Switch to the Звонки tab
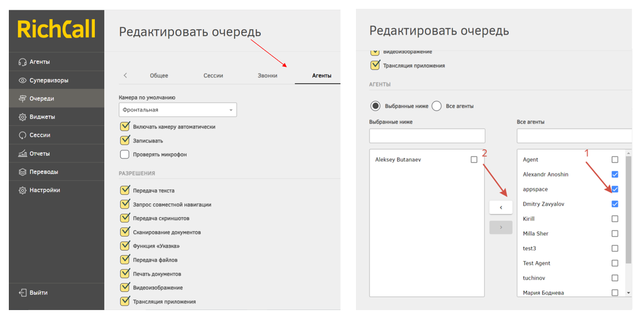 (x=268, y=76)
